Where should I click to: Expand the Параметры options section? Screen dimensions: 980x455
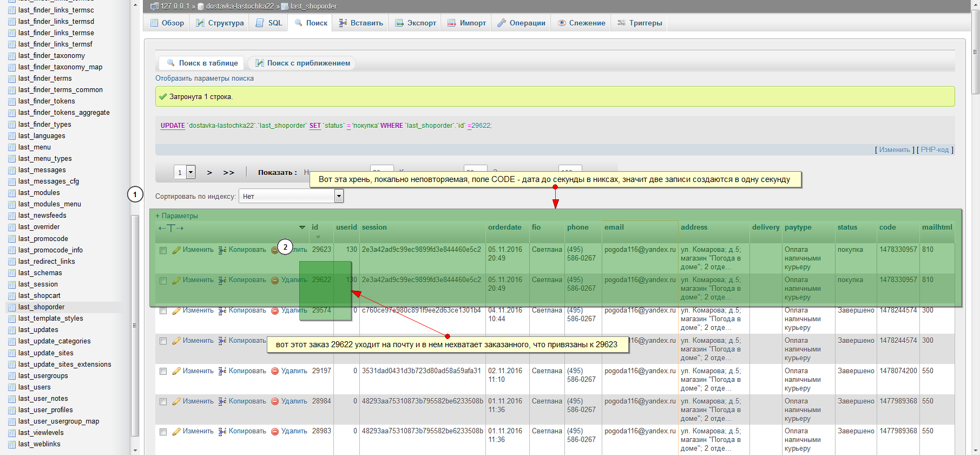pos(177,216)
